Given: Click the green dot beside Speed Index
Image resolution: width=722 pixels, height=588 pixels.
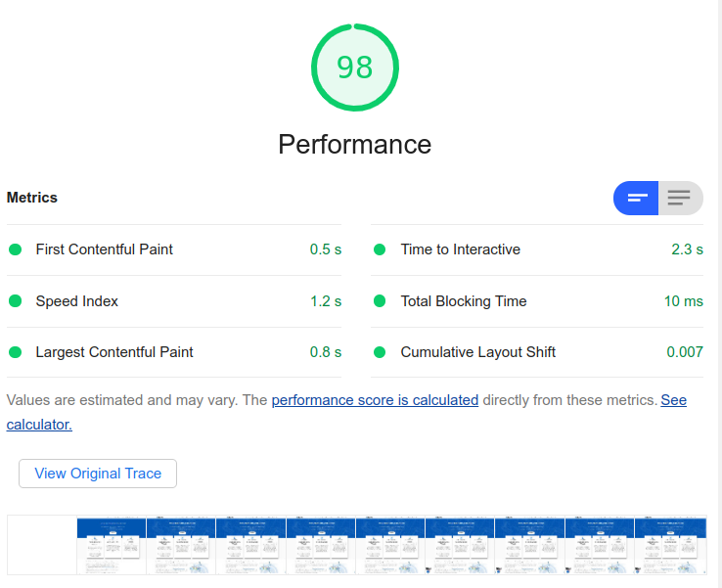Looking at the screenshot, I should [x=16, y=301].
